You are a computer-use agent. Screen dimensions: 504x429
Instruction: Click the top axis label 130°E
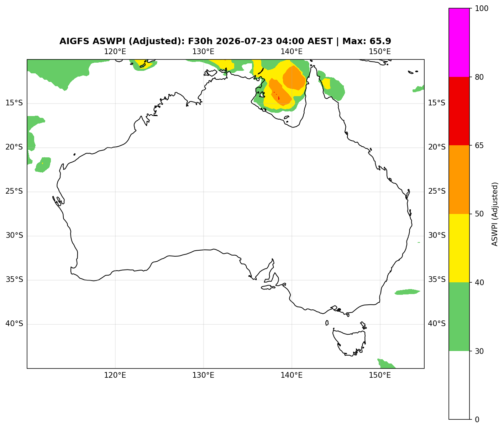(x=203, y=52)
